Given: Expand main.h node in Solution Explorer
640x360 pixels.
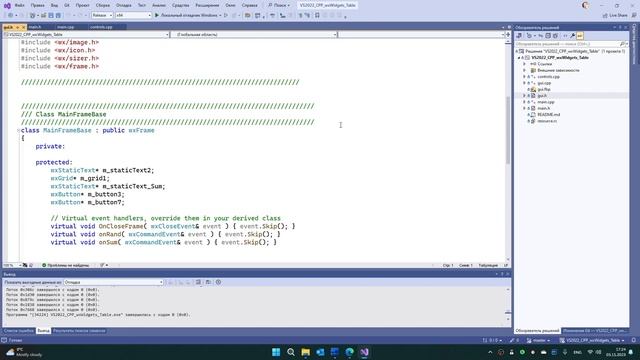Looking at the screenshot, I should click(524, 108).
